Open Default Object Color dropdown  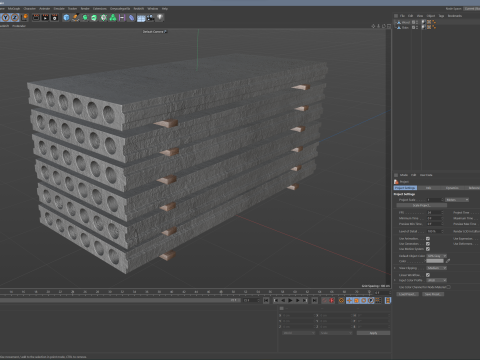pos(437,256)
